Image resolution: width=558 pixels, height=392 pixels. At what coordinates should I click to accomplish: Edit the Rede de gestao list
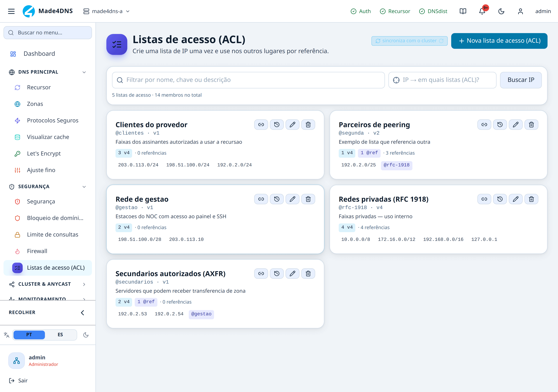pos(292,199)
